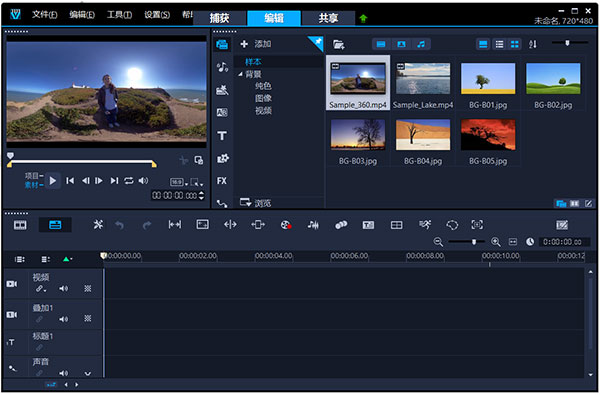Click the timeline zoom slider
The width and height of the screenshot is (600, 395).
pos(466,242)
